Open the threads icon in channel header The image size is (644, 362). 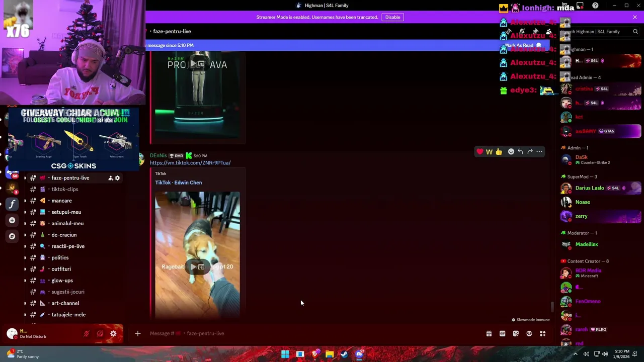click(x=508, y=31)
